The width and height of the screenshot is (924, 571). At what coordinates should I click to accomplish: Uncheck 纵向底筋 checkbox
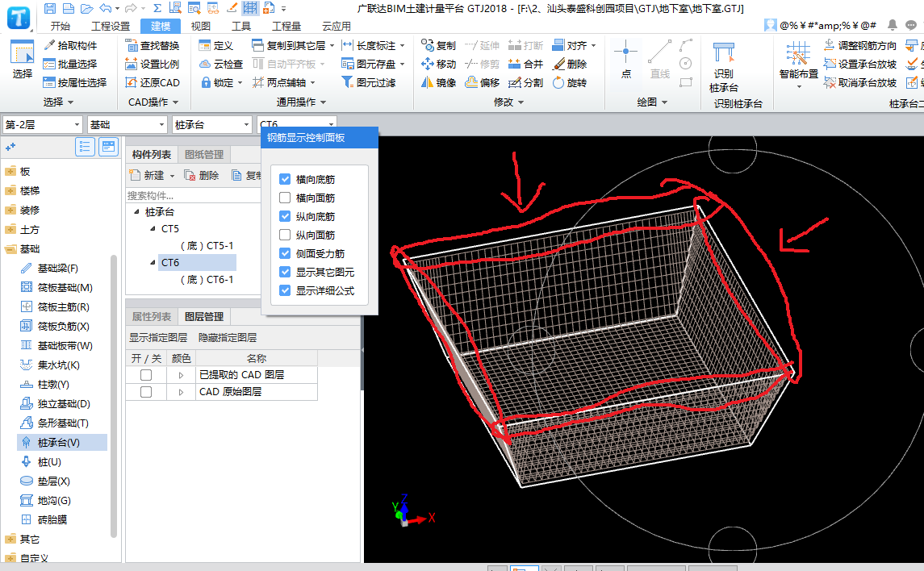[285, 216]
